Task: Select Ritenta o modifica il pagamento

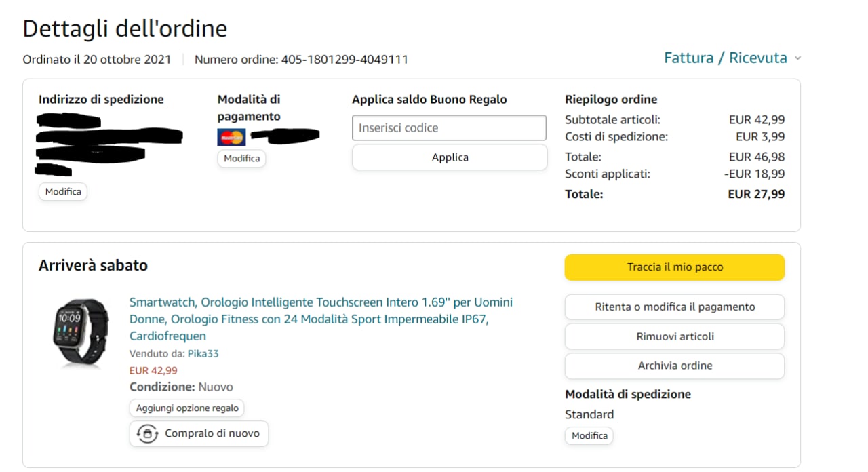Action: pos(674,307)
